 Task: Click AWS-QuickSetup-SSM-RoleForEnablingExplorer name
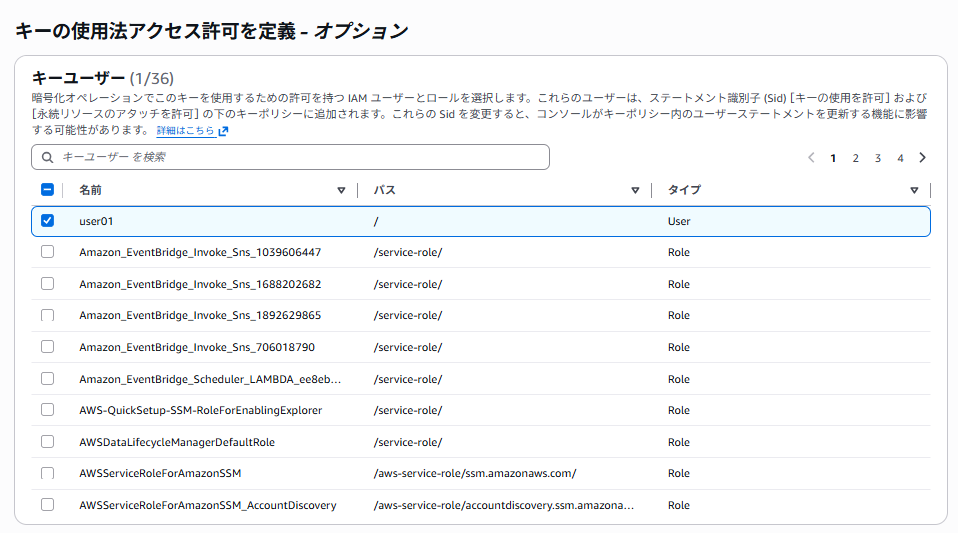(x=200, y=410)
